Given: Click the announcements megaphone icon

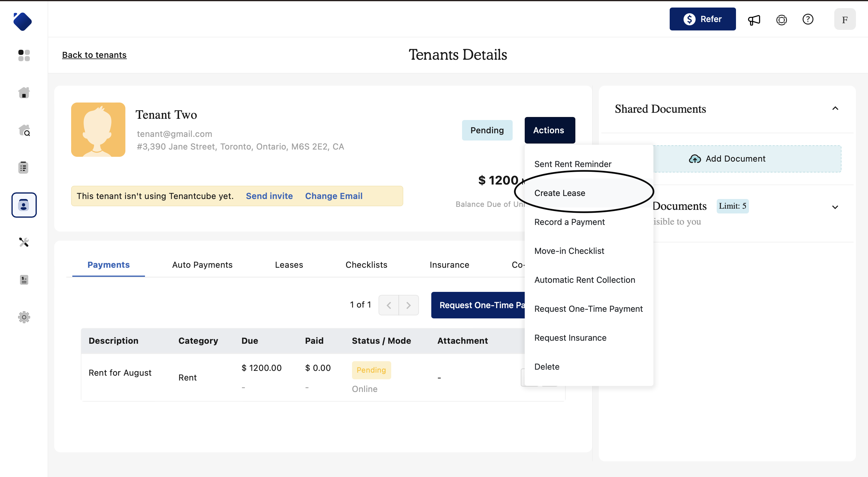Looking at the screenshot, I should tap(754, 20).
